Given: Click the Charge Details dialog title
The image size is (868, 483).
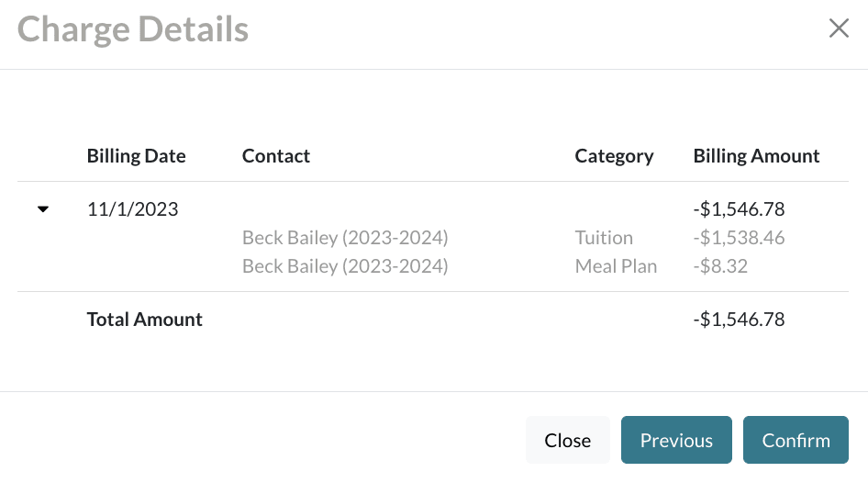Looking at the screenshot, I should coord(133,29).
